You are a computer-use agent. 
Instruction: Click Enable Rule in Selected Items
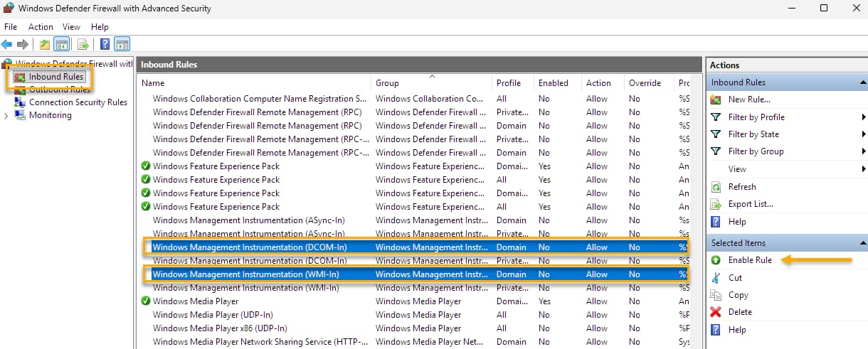750,261
